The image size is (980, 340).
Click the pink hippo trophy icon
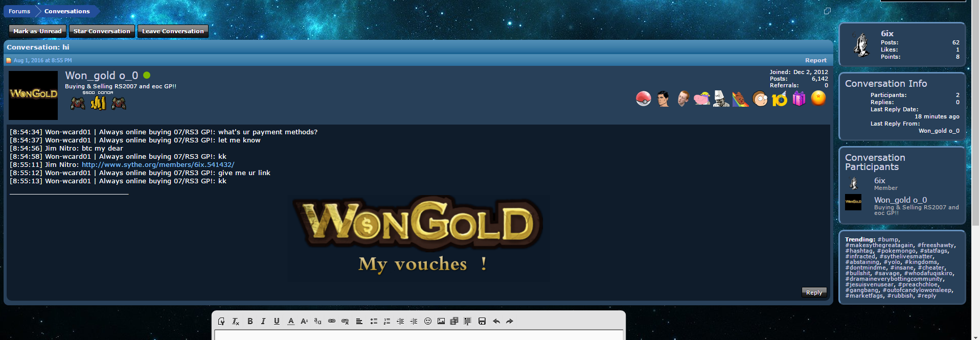(x=702, y=99)
